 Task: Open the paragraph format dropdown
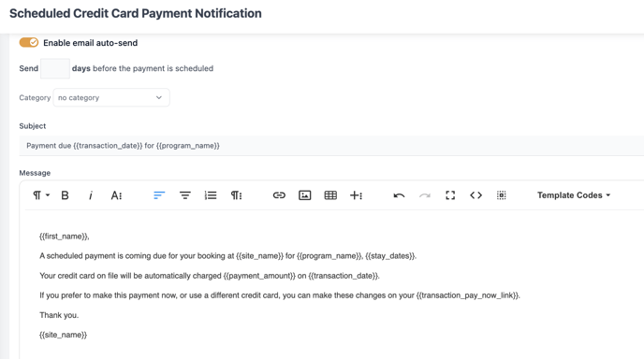(41, 195)
